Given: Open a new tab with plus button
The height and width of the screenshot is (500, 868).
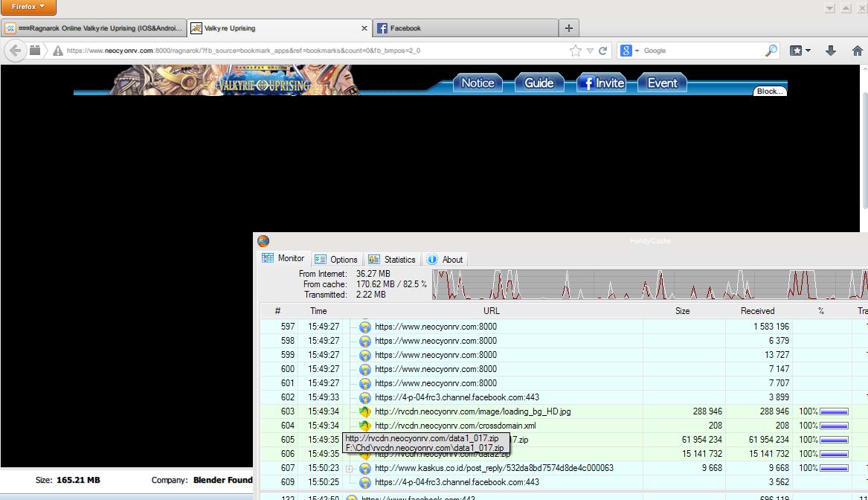Looking at the screenshot, I should [x=569, y=28].
